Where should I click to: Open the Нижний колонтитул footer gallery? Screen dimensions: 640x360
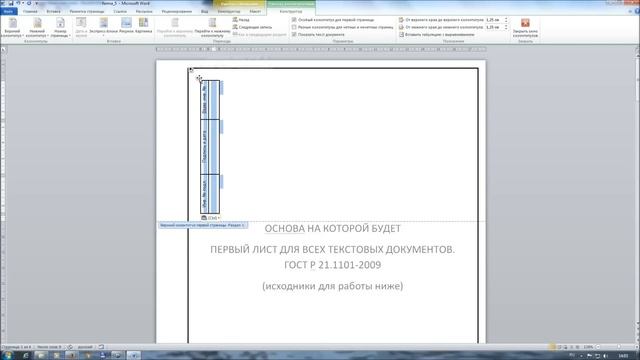37,28
